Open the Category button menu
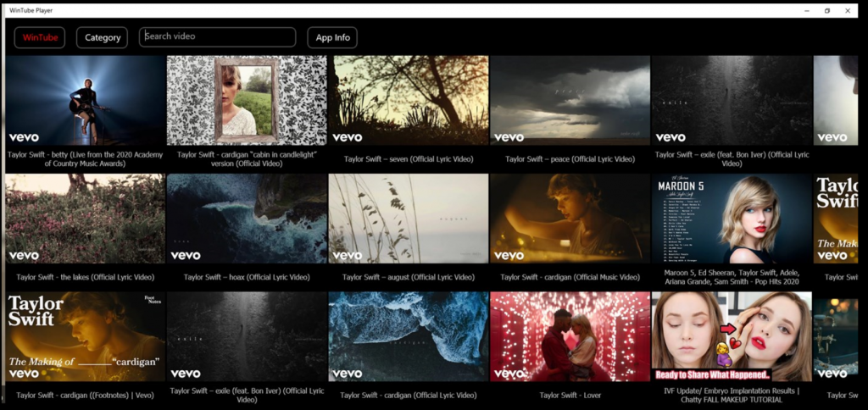868x410 pixels. [102, 37]
